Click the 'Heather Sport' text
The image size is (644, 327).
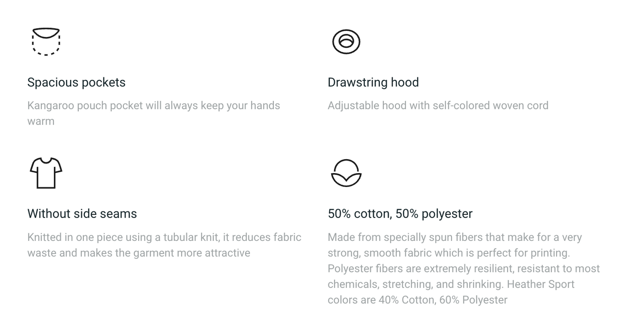(541, 284)
